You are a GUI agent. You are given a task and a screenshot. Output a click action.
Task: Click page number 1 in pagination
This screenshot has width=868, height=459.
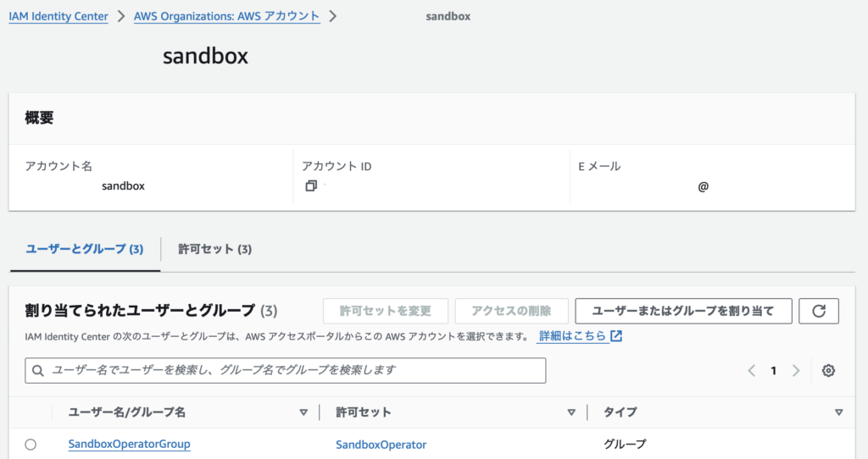(x=773, y=371)
